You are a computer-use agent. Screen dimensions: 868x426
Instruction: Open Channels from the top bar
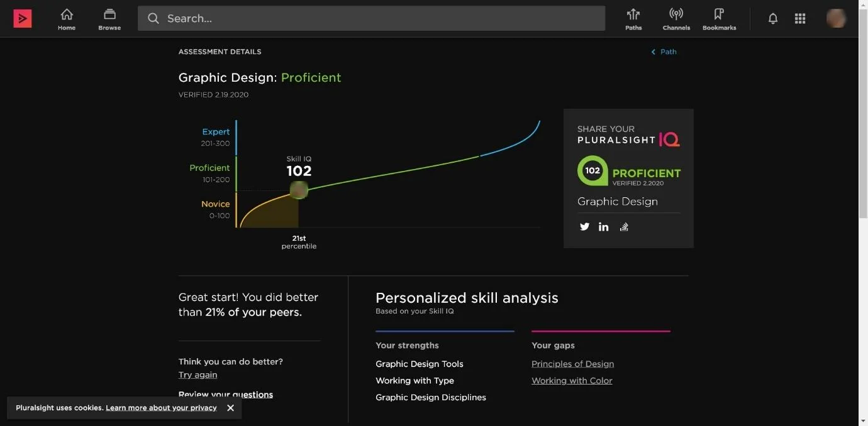pyautogui.click(x=676, y=19)
